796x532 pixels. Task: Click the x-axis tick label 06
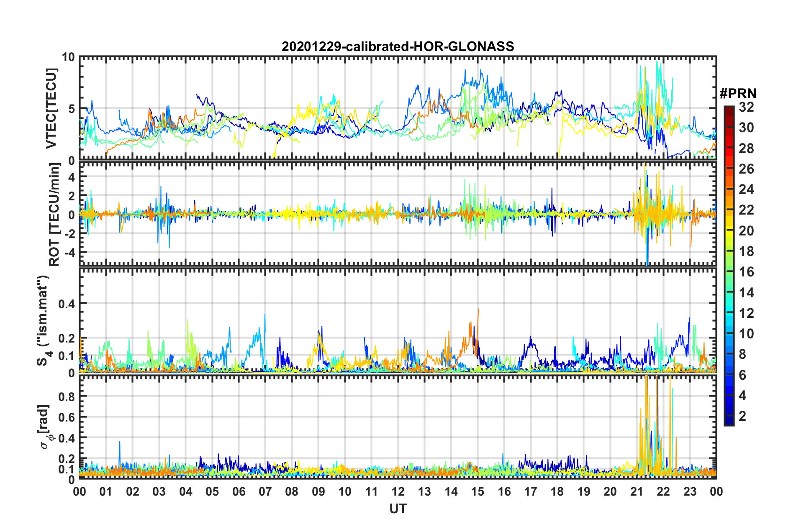[239, 491]
